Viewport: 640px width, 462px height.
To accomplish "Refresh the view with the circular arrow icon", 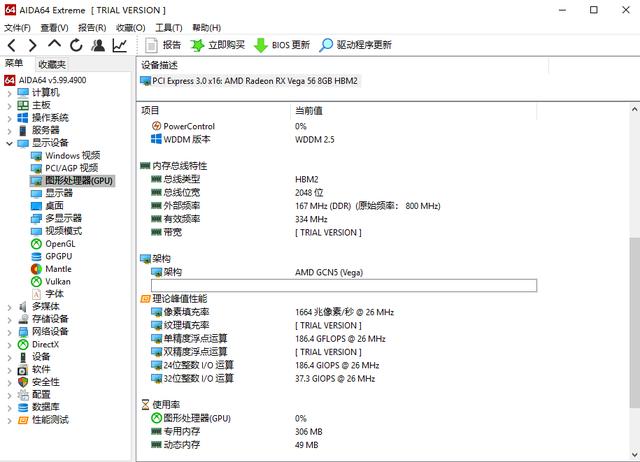I will tap(76, 45).
